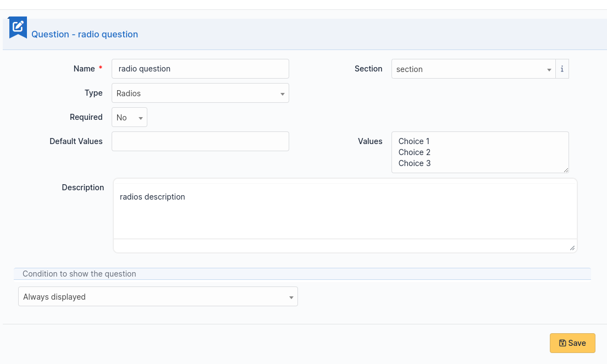This screenshot has width=607, height=364.
Task: Open the Section dropdown
Action: pyautogui.click(x=473, y=69)
